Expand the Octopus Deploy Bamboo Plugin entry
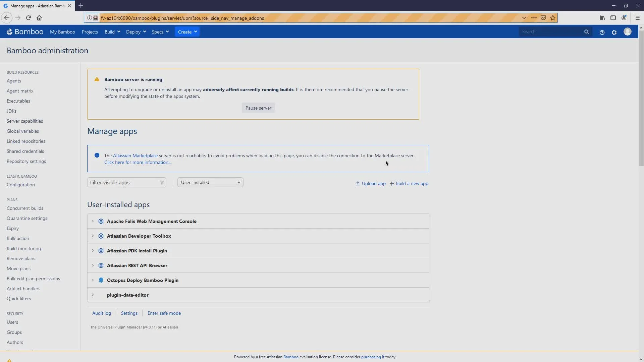 pyautogui.click(x=93, y=280)
